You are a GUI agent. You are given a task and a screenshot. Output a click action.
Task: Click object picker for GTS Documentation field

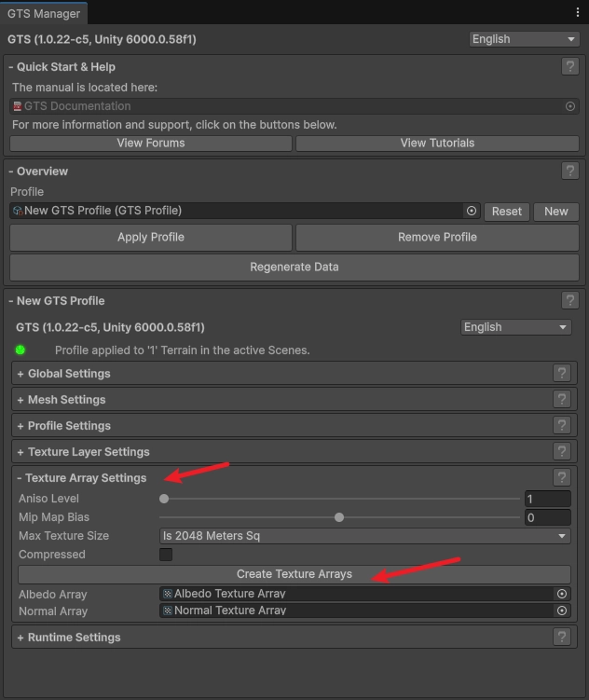[569, 106]
